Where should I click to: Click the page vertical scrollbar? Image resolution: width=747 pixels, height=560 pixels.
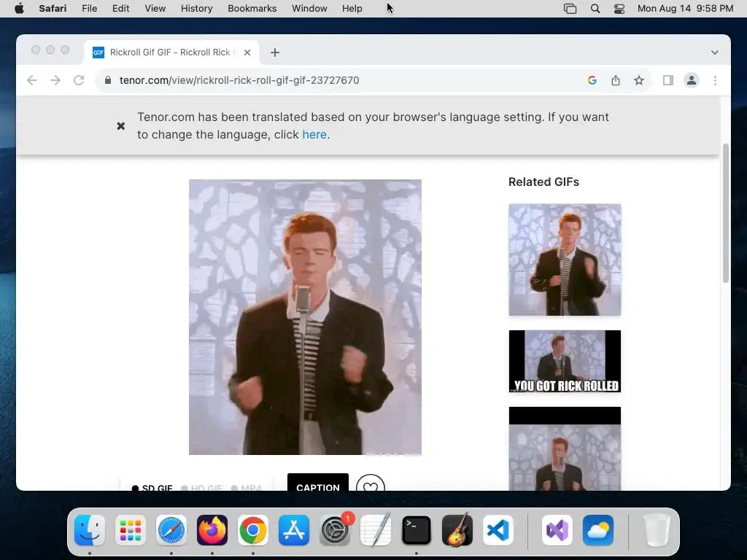pos(726,213)
